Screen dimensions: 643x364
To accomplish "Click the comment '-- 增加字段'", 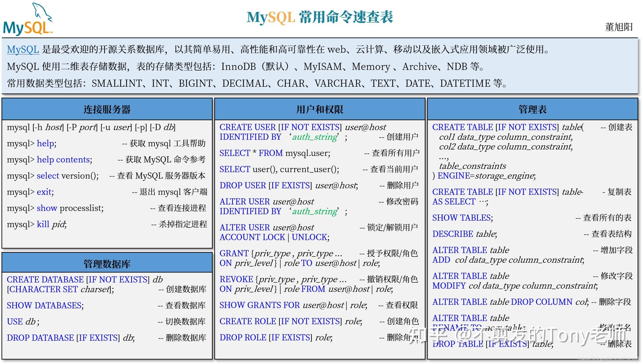I will pyautogui.click(x=613, y=250).
